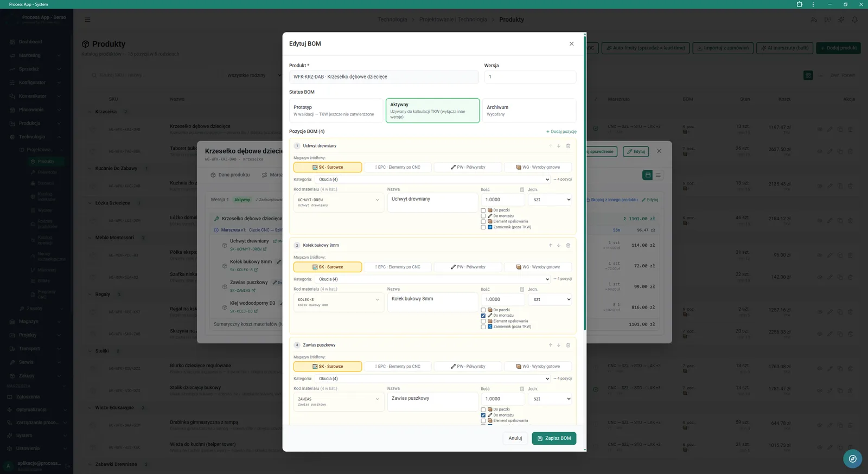Screen dimensions: 868x474
Task: Choose WG Wyroby gotowe for Zawias puszkowy
Action: (538, 367)
